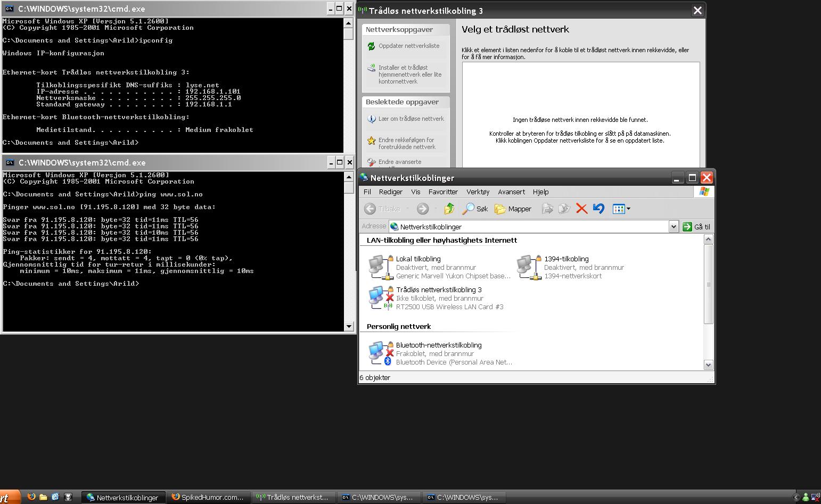Select the 1394-tilkobling connection icon

click(x=529, y=267)
